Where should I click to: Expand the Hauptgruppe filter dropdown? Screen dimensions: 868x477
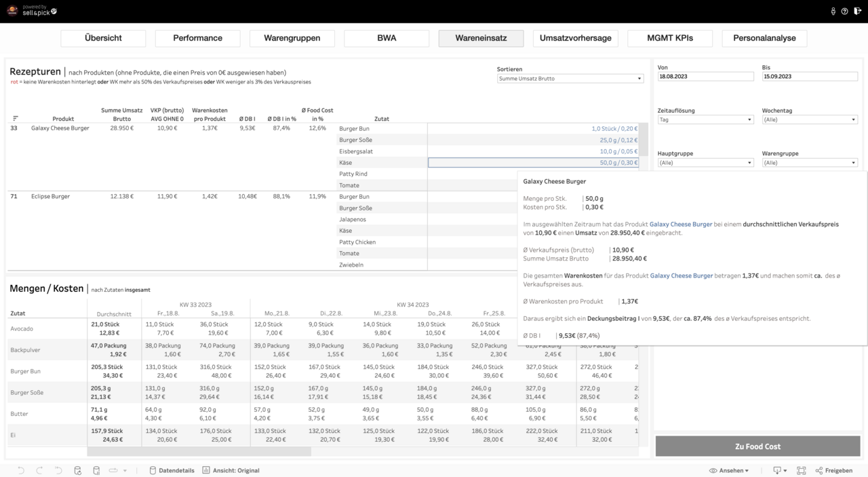tap(705, 163)
